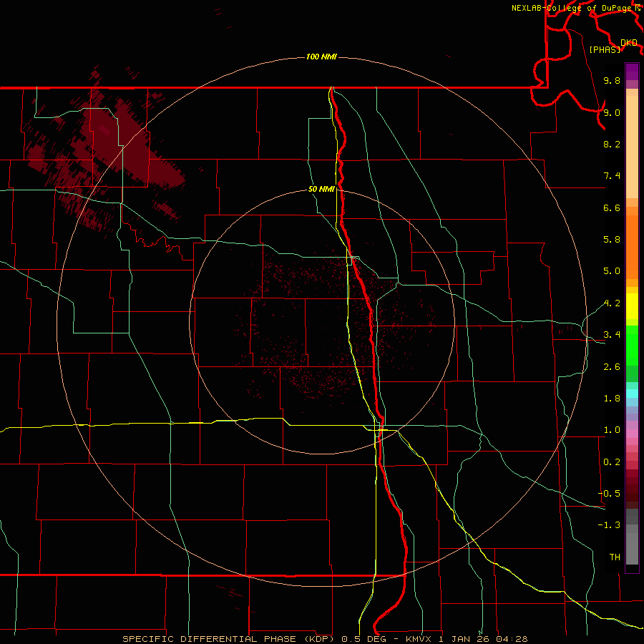The image size is (644, 644).
Task: Click the 3.4 value on color scale
Action: pyautogui.click(x=612, y=335)
